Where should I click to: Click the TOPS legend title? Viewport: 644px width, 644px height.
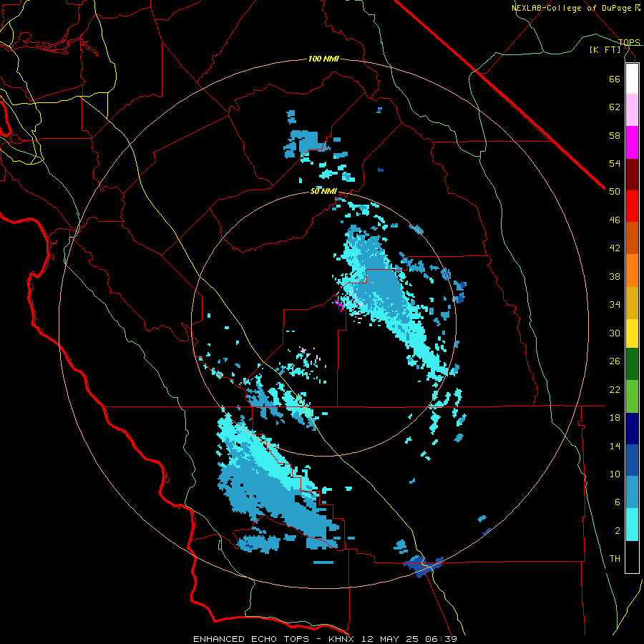coord(629,42)
